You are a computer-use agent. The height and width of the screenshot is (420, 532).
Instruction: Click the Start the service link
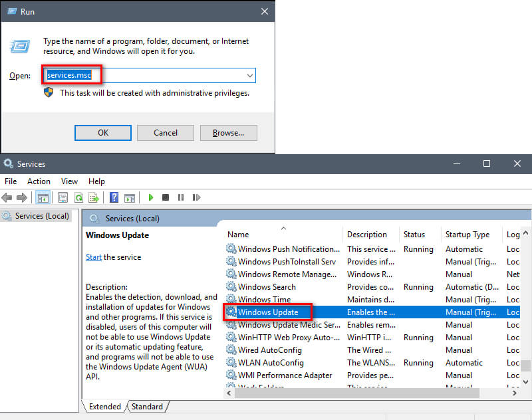click(x=93, y=257)
